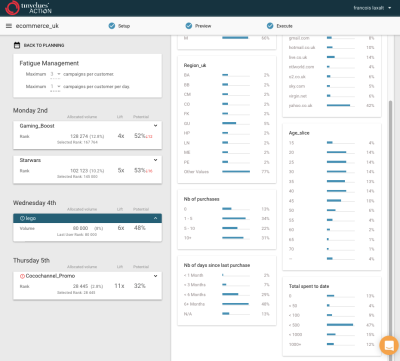Click the 6+ Months row in days chart
The height and width of the screenshot is (361, 400).
coord(227,304)
